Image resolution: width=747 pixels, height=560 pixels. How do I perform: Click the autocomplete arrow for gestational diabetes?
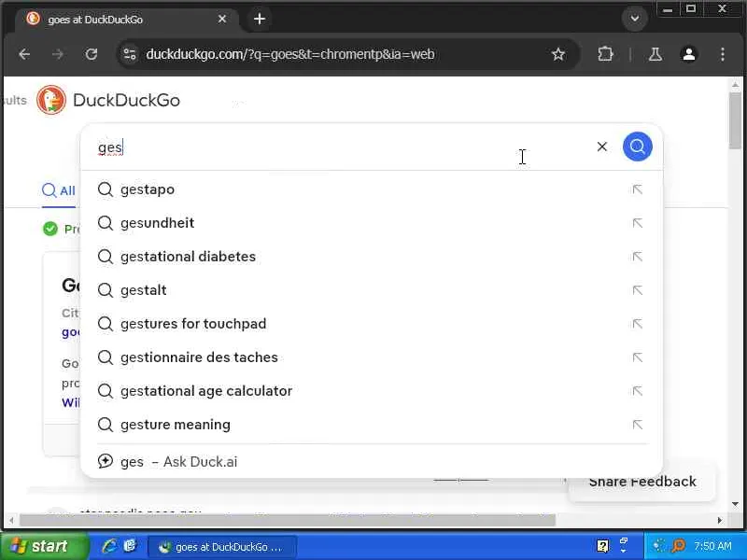pos(638,257)
